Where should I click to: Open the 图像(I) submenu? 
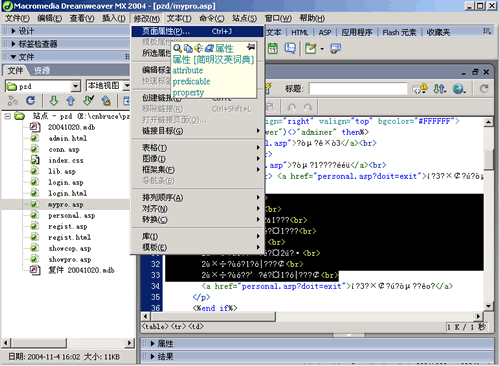click(197, 159)
